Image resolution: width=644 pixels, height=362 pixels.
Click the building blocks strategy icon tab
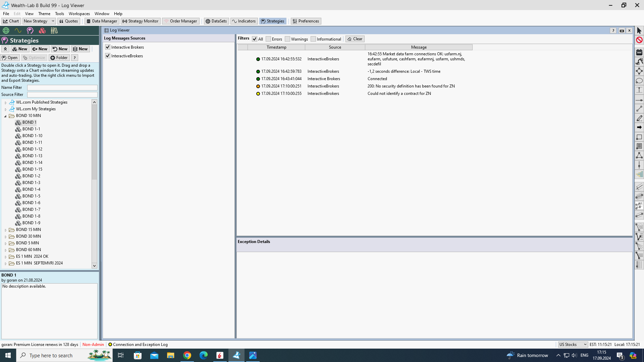pos(42,31)
